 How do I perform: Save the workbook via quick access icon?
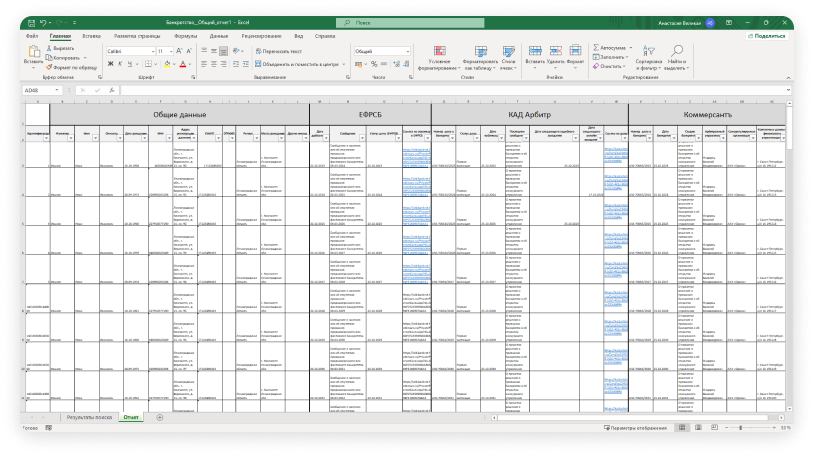pos(31,23)
